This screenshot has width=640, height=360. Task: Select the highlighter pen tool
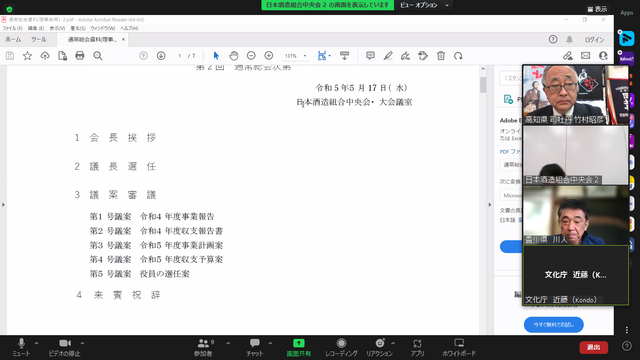[388, 56]
